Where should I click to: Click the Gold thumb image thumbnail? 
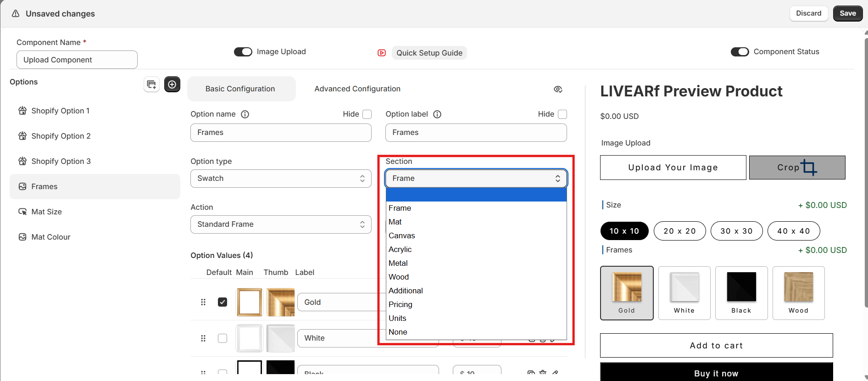click(280, 302)
